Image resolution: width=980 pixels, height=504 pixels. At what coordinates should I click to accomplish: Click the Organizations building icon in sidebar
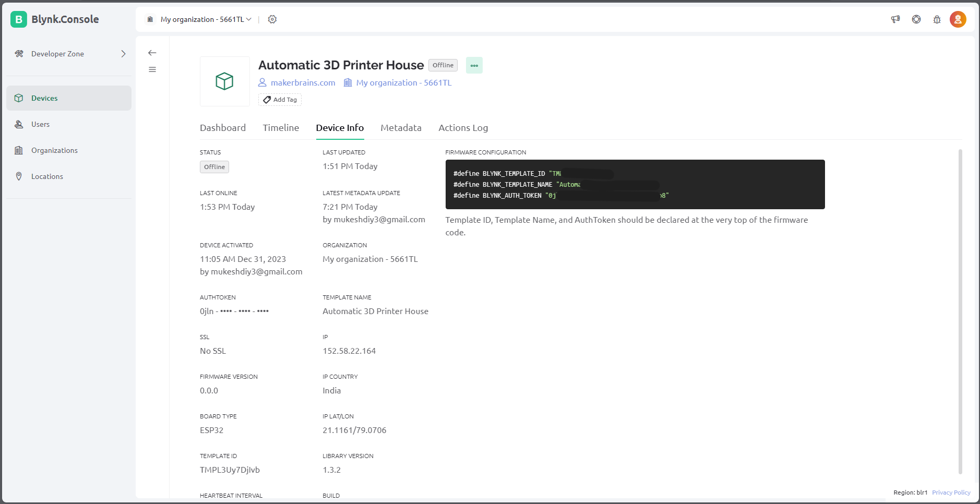19,150
